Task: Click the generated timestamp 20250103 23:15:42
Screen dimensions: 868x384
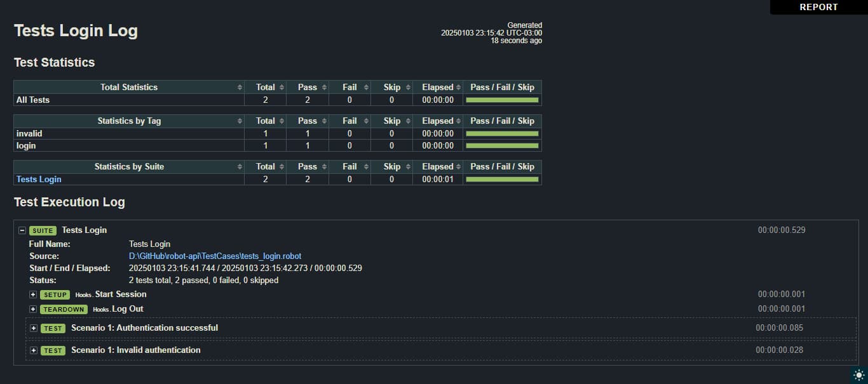Action: [491, 33]
